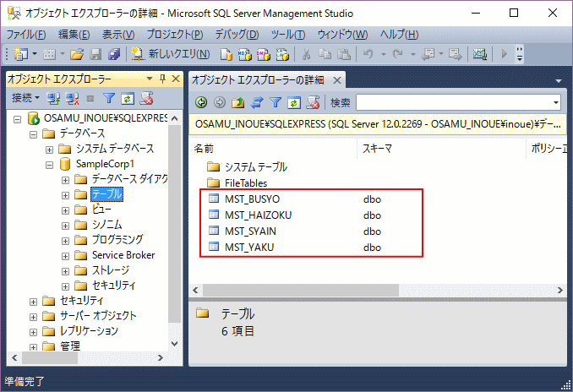Open the ツール(T) menu
Screen dimensions: 573x392
click(x=288, y=35)
